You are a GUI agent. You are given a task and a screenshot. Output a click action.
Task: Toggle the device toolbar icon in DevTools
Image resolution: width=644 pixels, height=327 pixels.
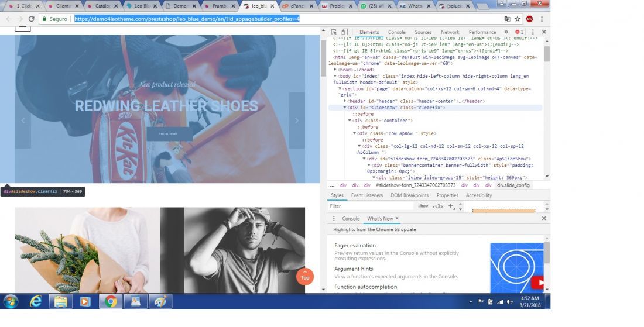(x=345, y=32)
